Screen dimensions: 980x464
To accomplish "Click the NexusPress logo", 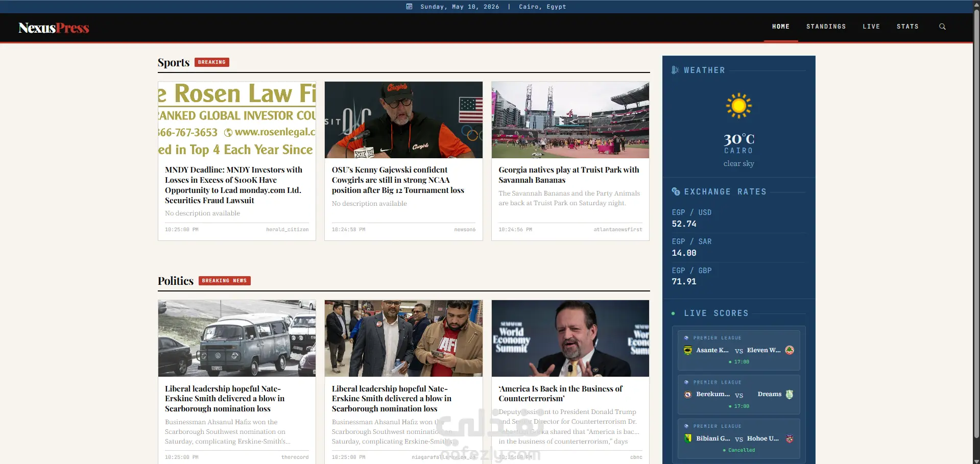I will (54, 28).
